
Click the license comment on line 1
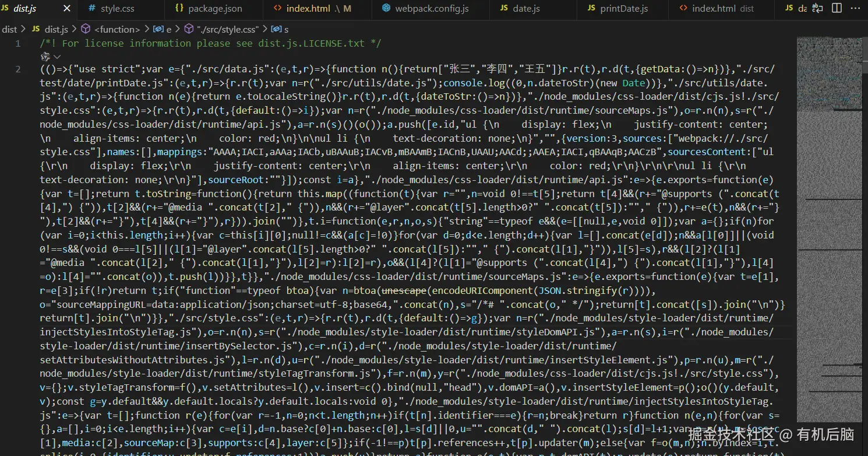(x=211, y=43)
